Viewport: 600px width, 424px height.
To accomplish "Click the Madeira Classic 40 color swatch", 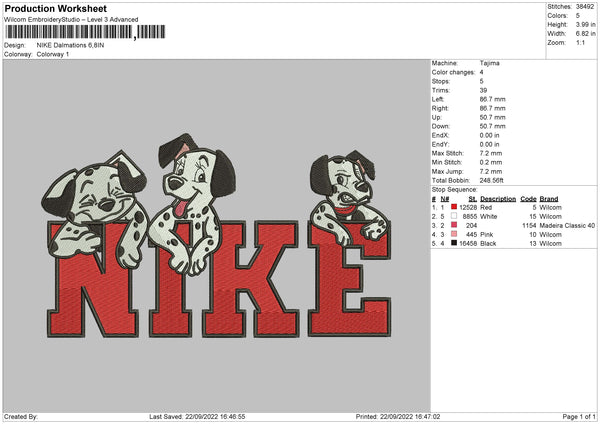I will pos(454,225).
